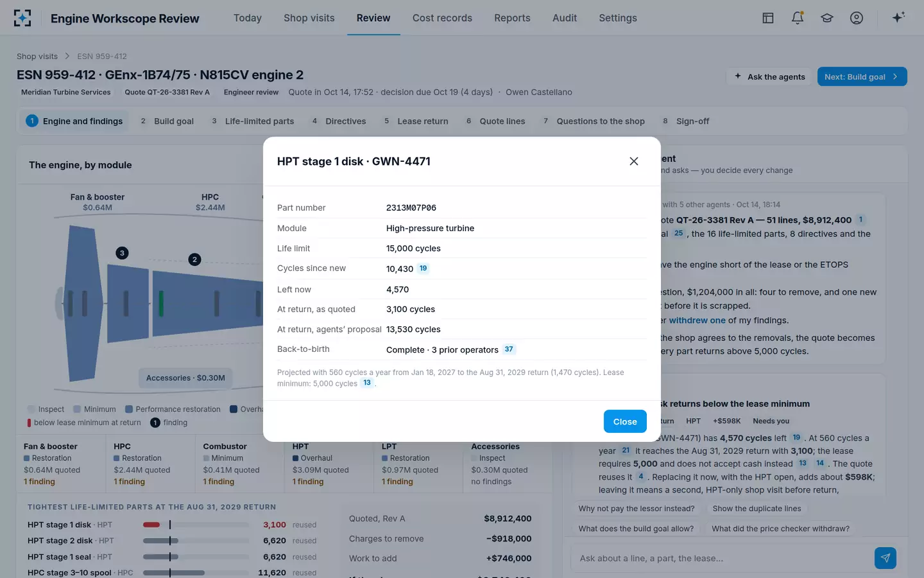Go to step 3 Life-limited parts
The height and width of the screenshot is (578, 924).
pyautogui.click(x=253, y=121)
